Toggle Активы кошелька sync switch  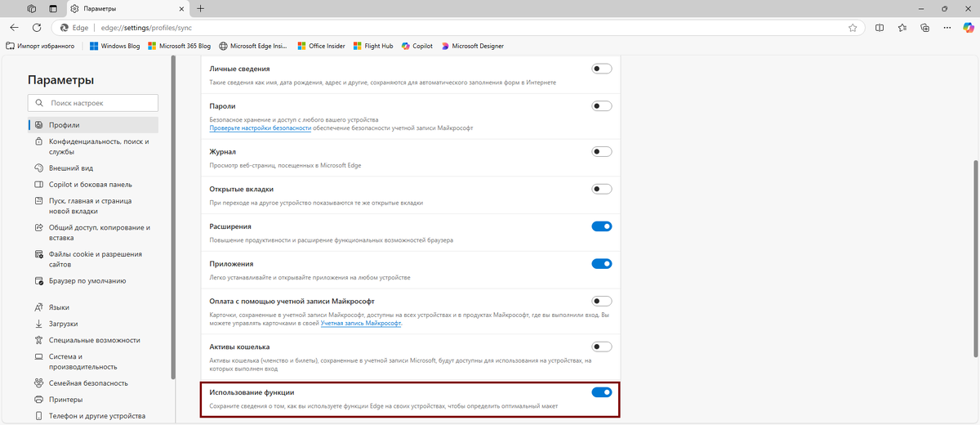coord(602,347)
